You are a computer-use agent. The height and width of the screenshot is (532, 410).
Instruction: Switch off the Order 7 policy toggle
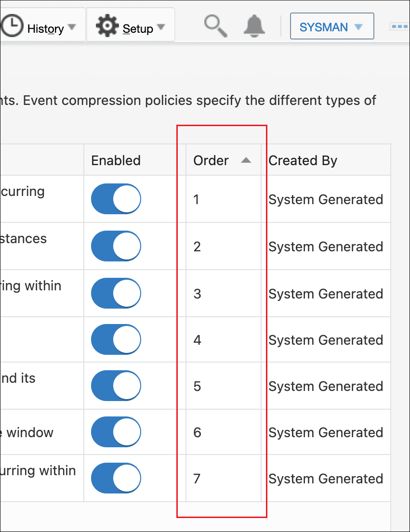[116, 478]
